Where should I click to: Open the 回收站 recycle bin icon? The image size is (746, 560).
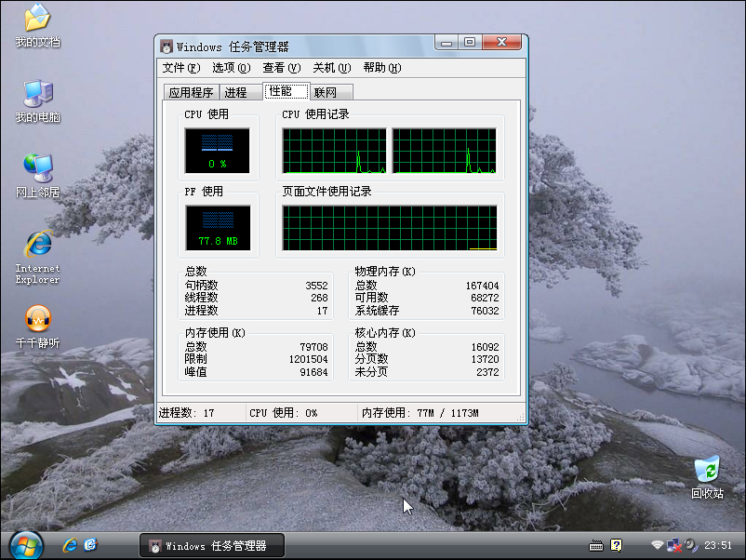click(x=707, y=476)
